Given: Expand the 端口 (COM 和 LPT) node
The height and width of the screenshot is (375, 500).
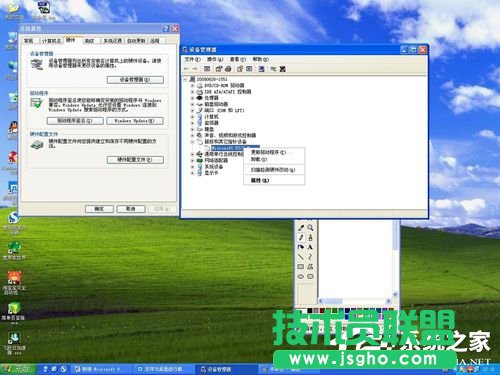Looking at the screenshot, I should click(192, 110).
